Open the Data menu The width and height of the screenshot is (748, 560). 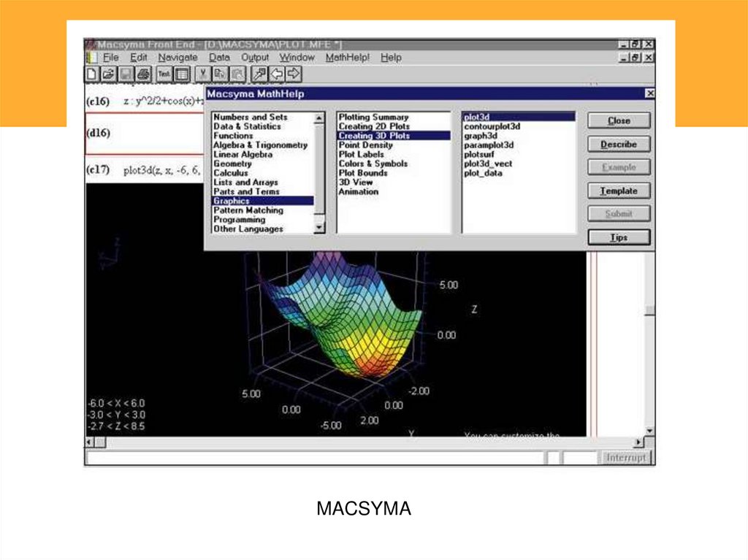tap(219, 57)
